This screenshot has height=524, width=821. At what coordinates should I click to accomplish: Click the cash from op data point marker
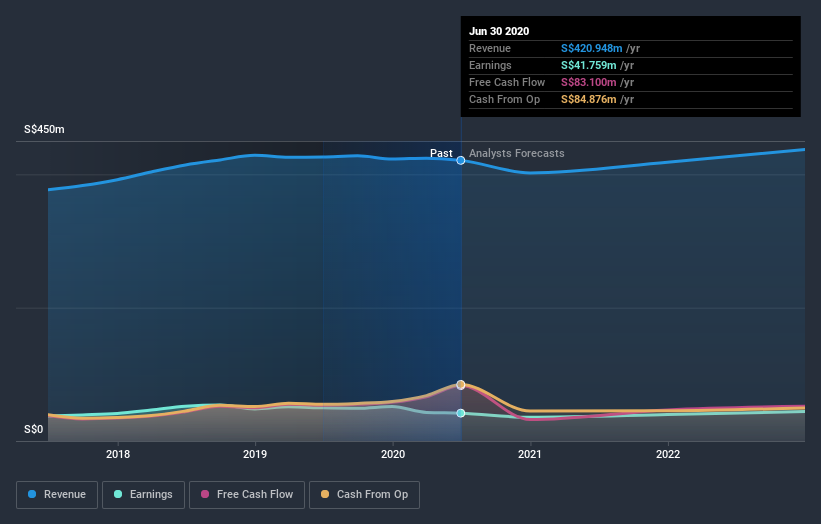pyautogui.click(x=461, y=385)
